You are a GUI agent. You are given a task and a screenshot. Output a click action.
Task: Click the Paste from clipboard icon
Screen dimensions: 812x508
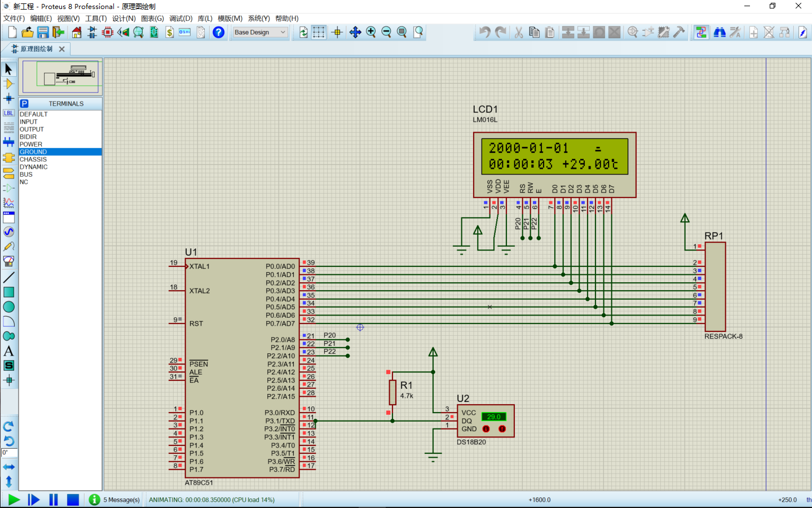click(550, 32)
